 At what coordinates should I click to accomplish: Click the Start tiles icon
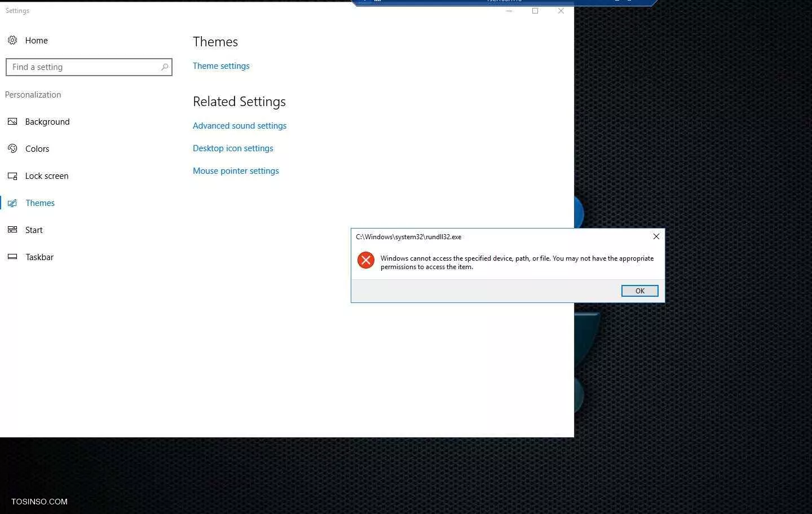(x=12, y=230)
